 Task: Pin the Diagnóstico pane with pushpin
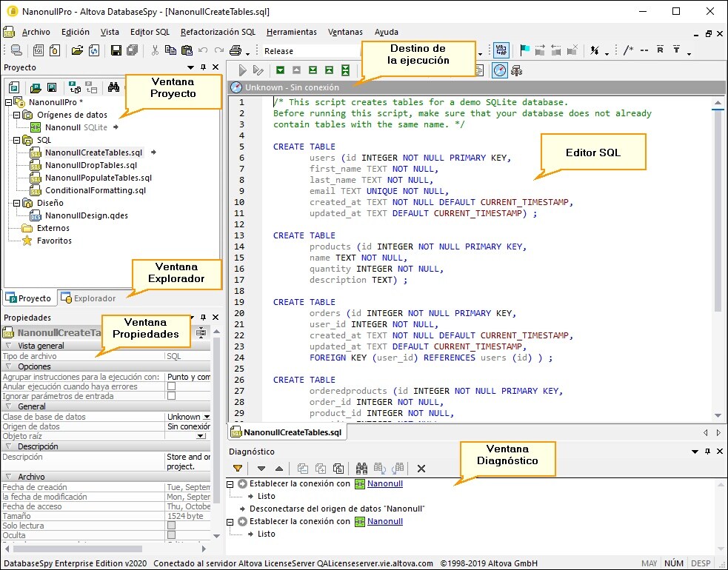(707, 451)
